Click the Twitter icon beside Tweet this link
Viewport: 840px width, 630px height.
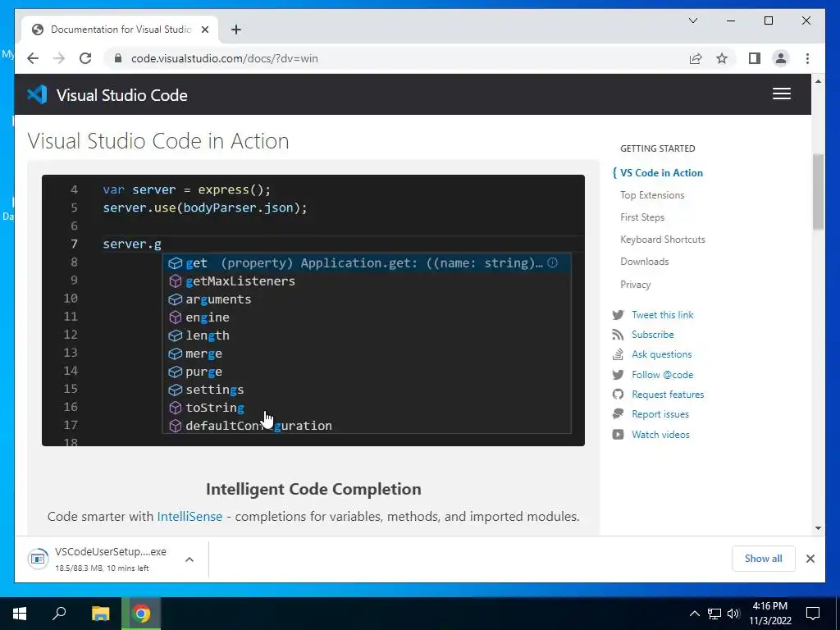coord(619,315)
